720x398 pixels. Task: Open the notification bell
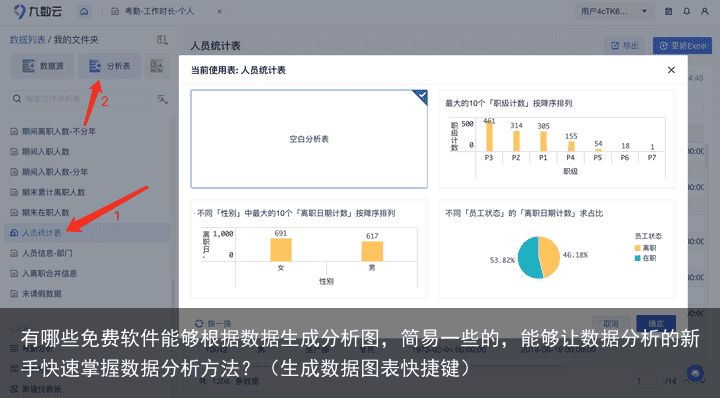pos(686,11)
